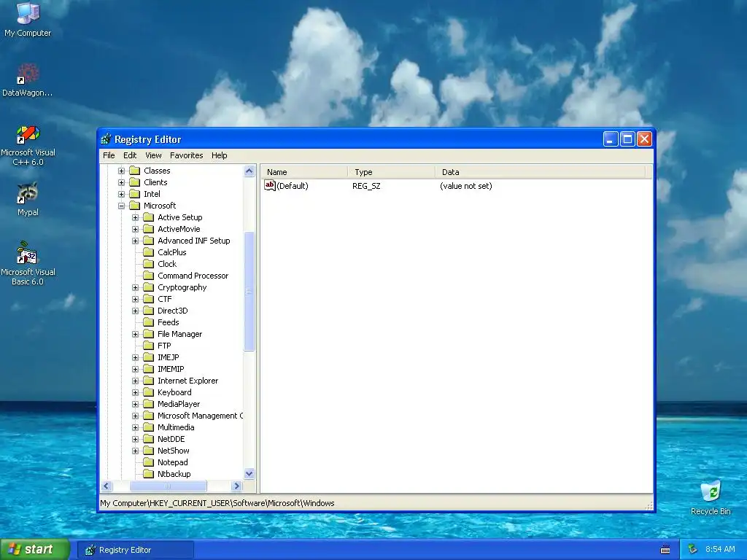This screenshot has width=747, height=560.
Task: Expand the Active Setup key
Action: [135, 217]
